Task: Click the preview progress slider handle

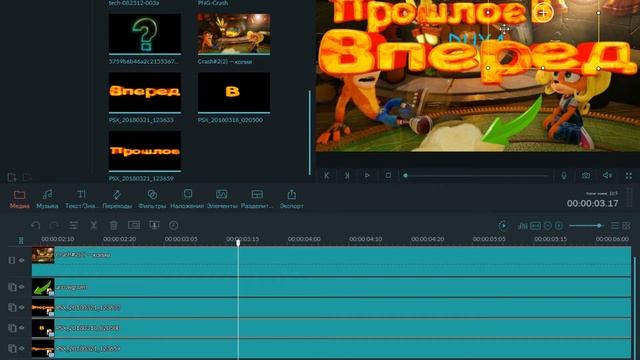Action: (x=405, y=176)
